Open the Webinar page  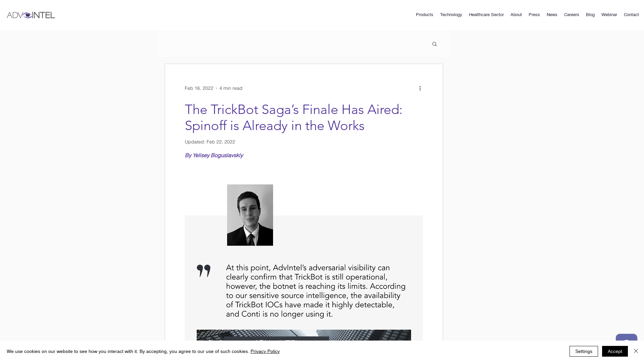point(609,15)
